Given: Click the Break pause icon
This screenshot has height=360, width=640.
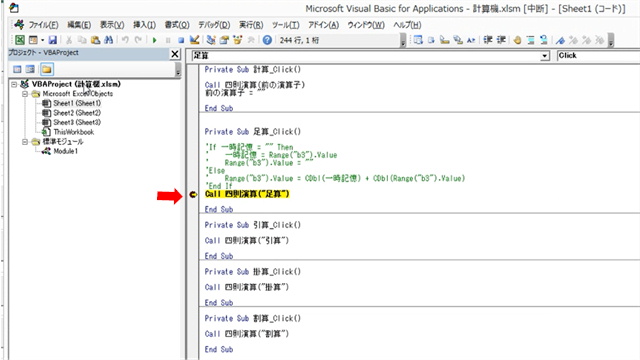Looking at the screenshot, I should (168, 40).
